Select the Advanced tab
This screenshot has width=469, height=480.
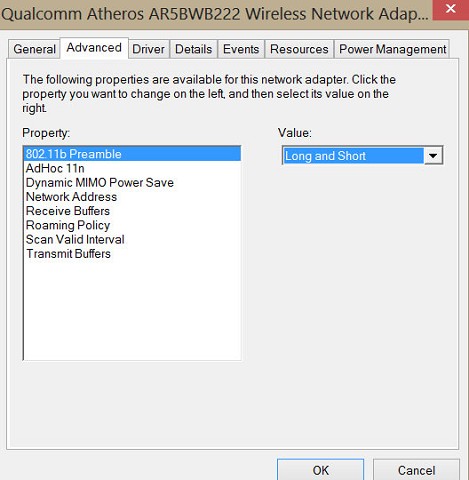[94, 48]
